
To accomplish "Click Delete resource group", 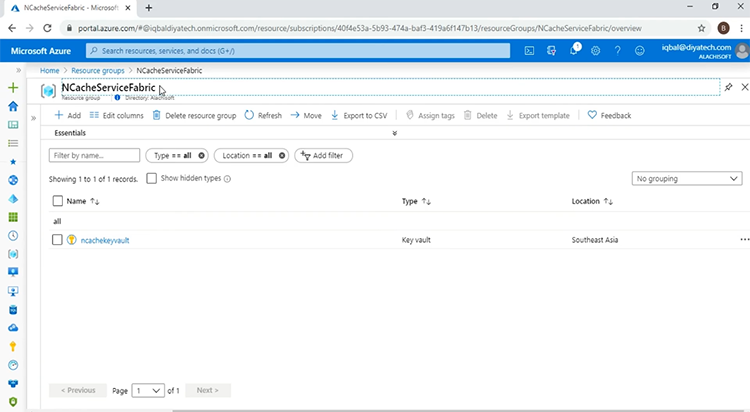I will tap(194, 115).
